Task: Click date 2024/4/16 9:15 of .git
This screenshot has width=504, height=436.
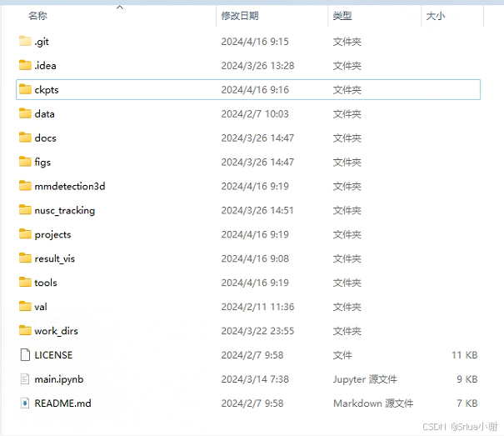Action: (x=255, y=42)
